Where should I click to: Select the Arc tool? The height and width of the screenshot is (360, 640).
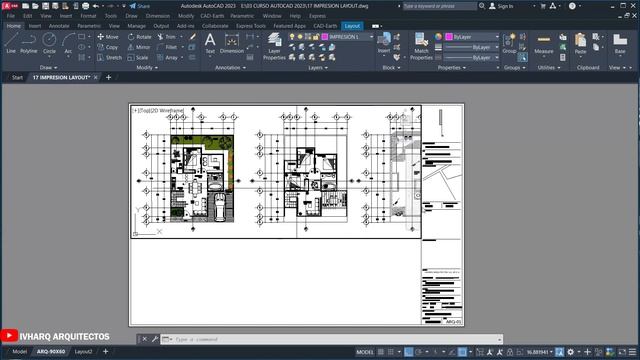pos(68,43)
